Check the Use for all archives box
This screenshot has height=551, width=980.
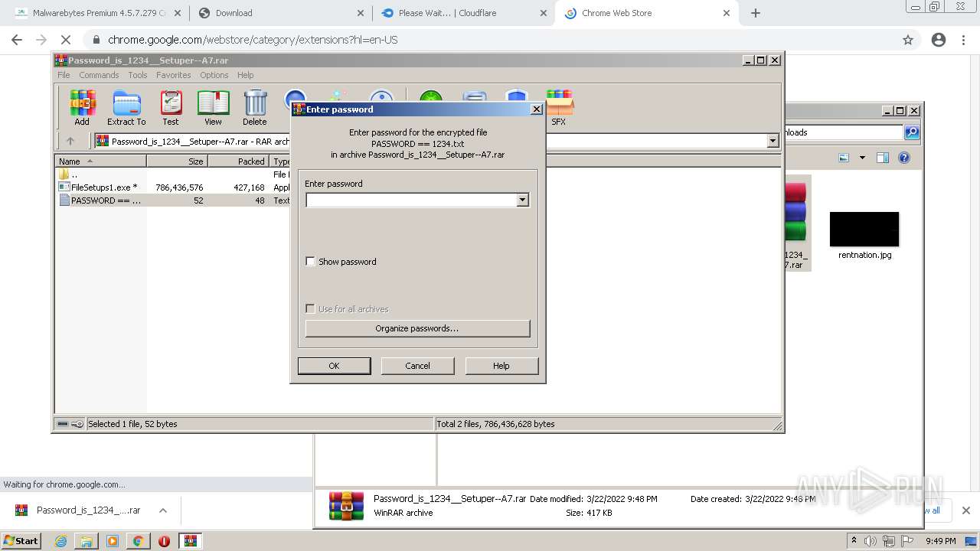click(x=310, y=309)
